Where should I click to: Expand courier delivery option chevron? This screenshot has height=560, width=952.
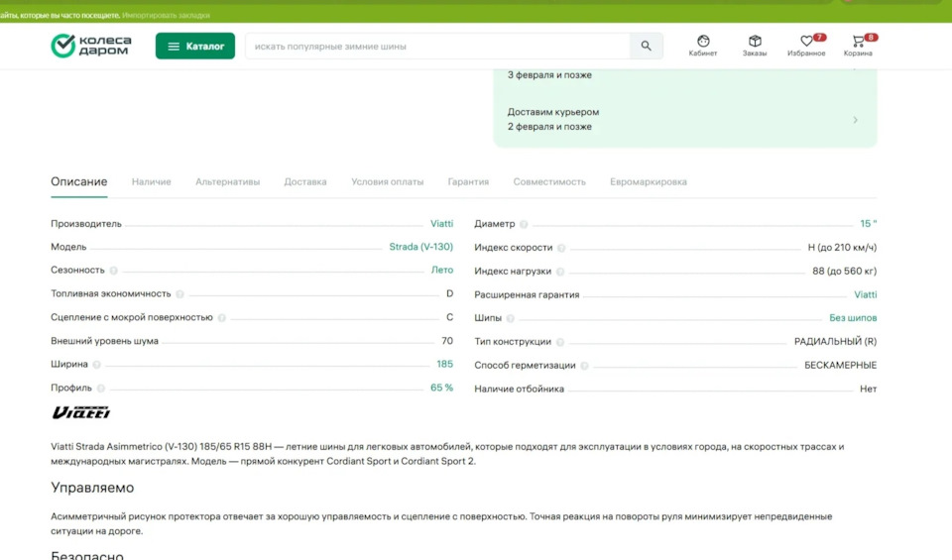click(855, 120)
